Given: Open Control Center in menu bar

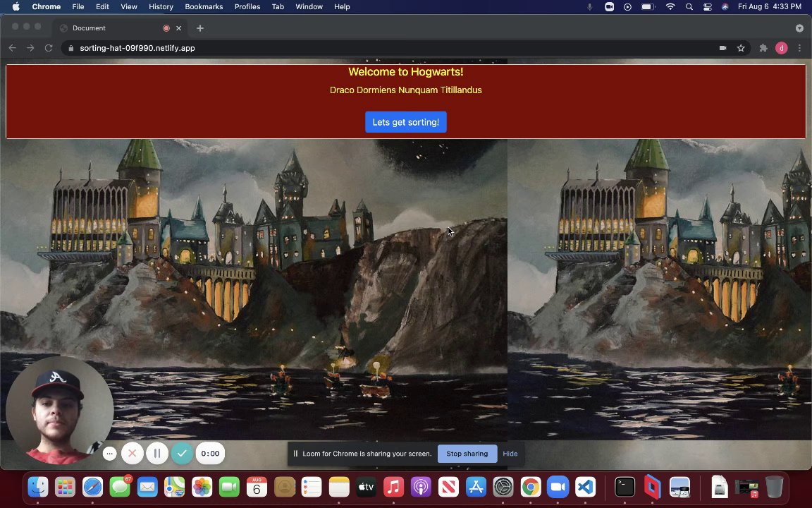Looking at the screenshot, I should click(x=708, y=7).
